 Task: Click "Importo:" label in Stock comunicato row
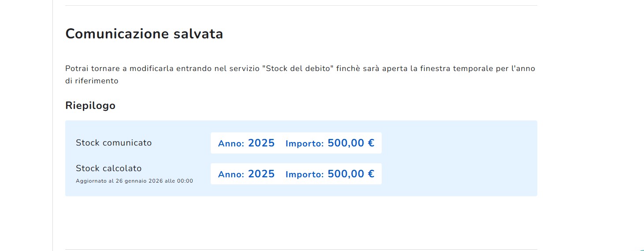pos(305,143)
